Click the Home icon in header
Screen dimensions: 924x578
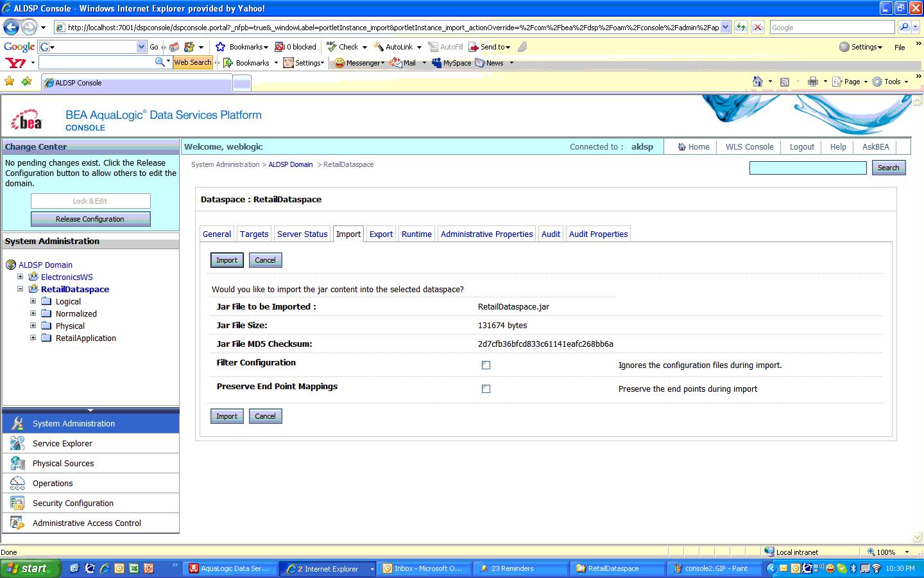tap(682, 147)
